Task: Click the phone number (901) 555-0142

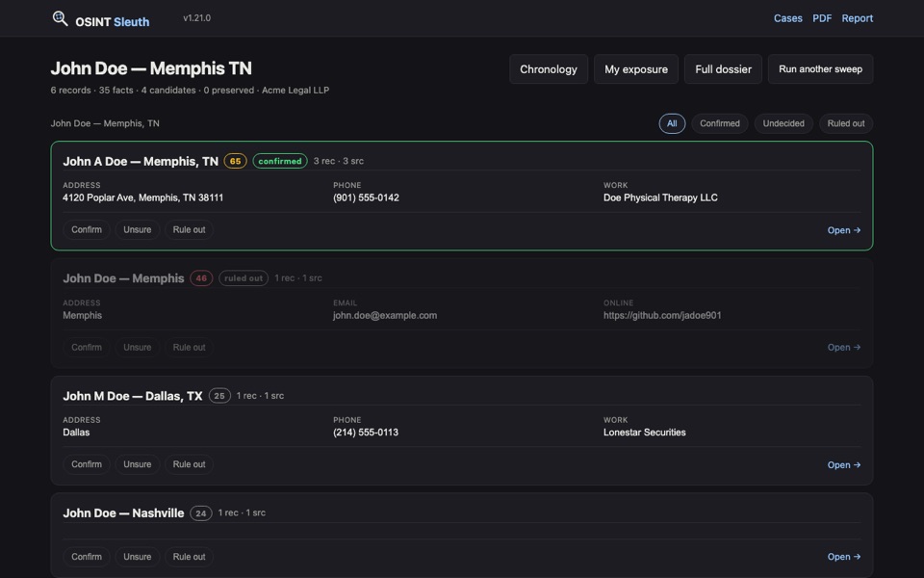Action: (x=366, y=197)
